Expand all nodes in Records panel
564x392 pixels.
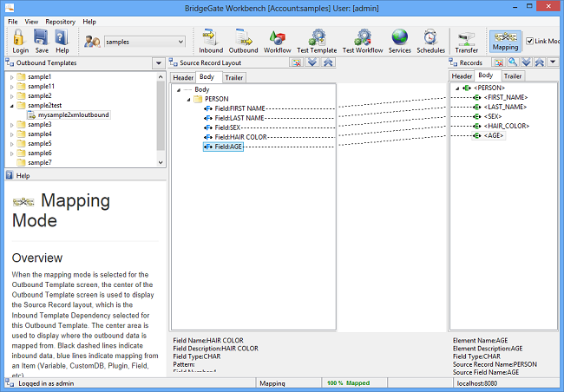point(526,62)
